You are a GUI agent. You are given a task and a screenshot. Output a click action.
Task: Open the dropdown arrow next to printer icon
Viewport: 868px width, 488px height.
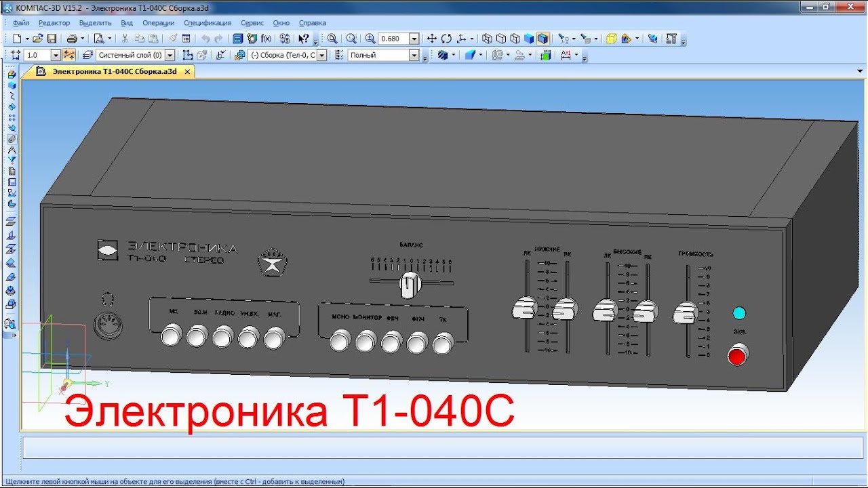[x=82, y=39]
